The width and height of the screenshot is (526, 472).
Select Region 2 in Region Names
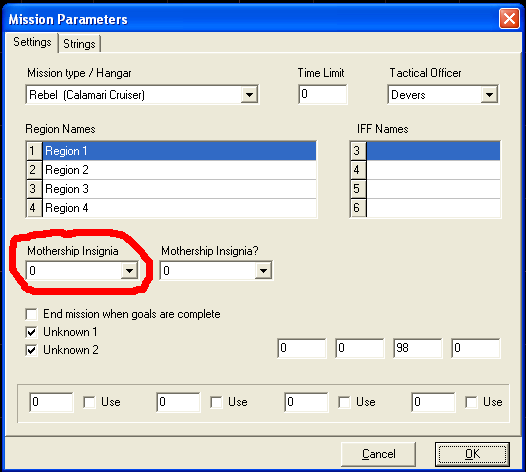[x=171, y=170]
